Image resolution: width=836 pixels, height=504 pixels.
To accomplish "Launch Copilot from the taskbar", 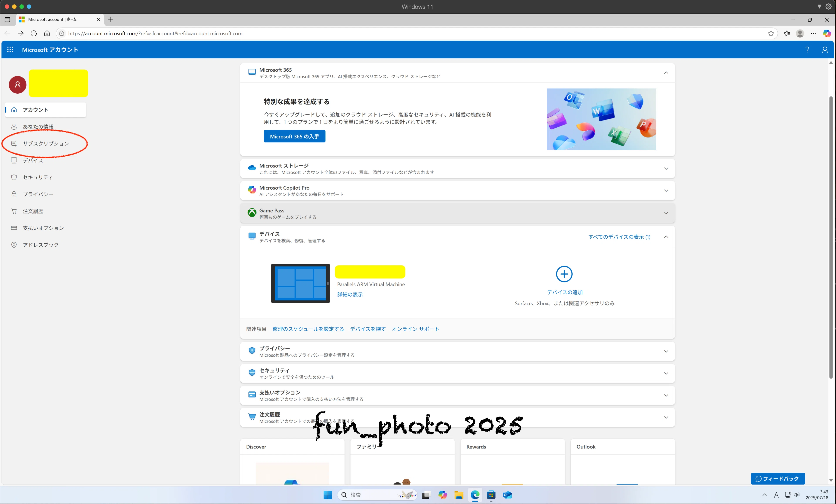I will coord(442,495).
